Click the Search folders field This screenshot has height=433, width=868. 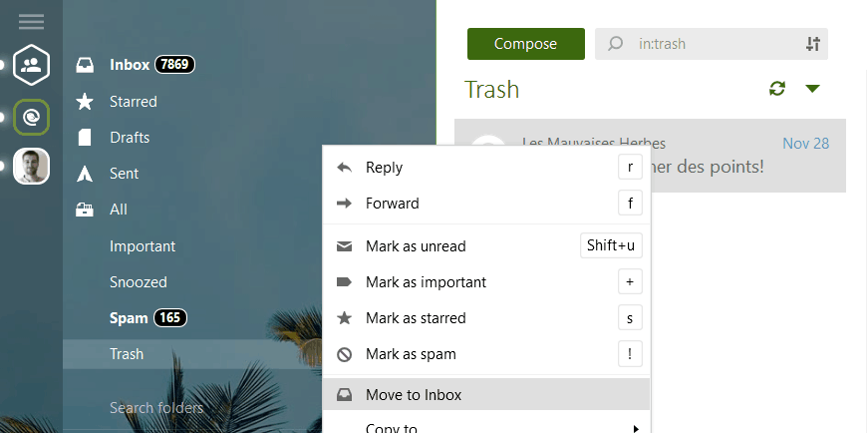point(156,407)
